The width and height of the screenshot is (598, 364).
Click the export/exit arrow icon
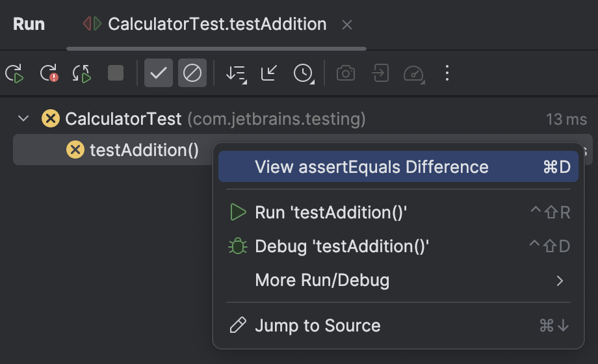[x=380, y=73]
